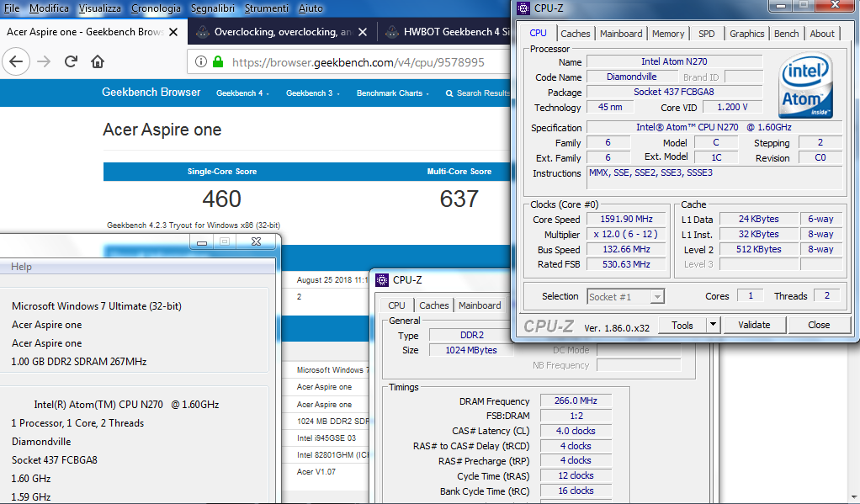Select CPU tab in the background CPU-Z window
860x504 pixels.
pyautogui.click(x=396, y=305)
